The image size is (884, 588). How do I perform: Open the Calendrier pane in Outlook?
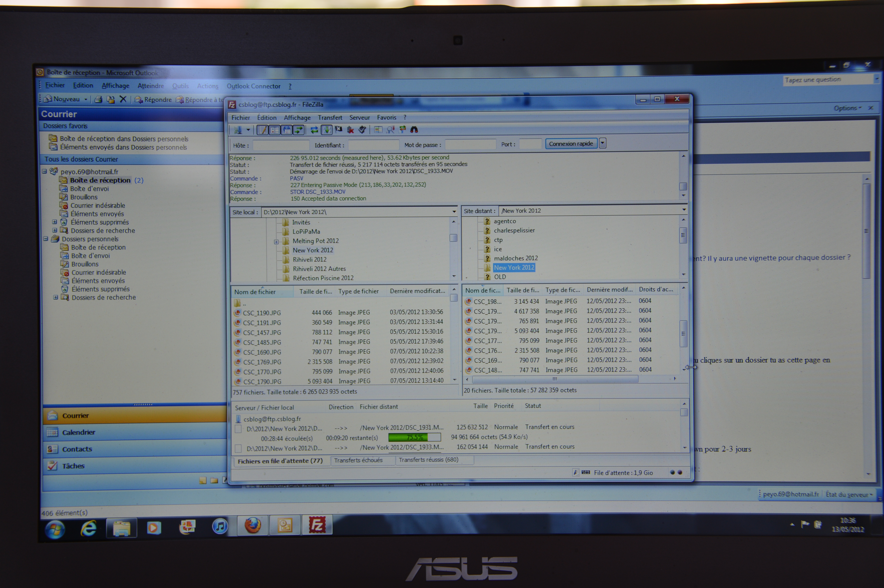[x=79, y=432]
